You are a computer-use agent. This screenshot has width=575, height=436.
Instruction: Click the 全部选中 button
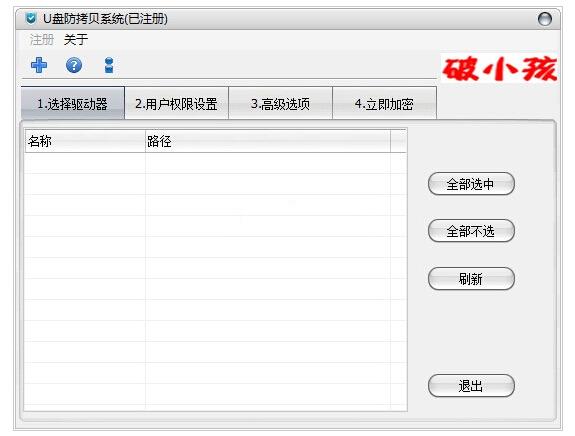(x=471, y=184)
